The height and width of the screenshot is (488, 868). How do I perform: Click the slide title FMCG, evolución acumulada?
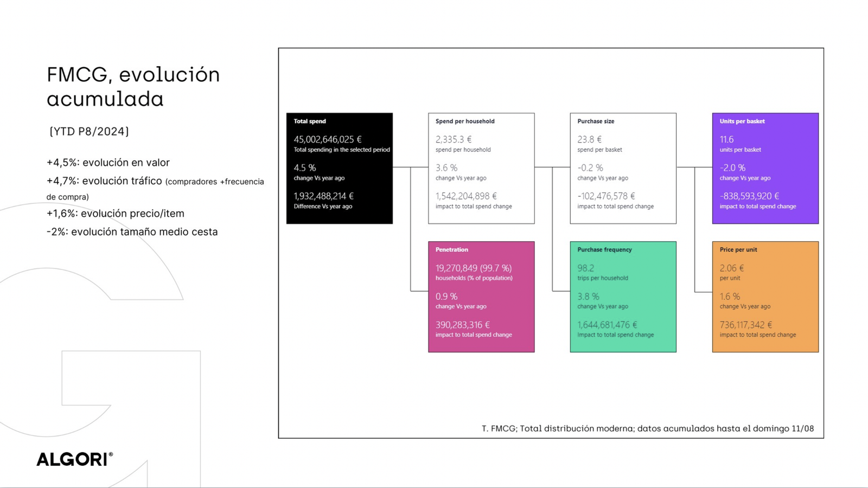[x=133, y=87]
